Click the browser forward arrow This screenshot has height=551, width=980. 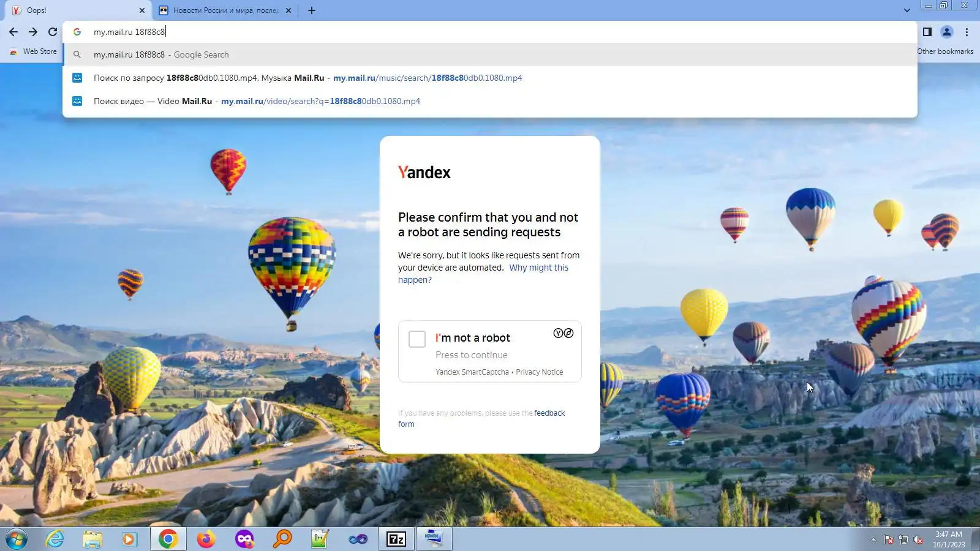(33, 32)
